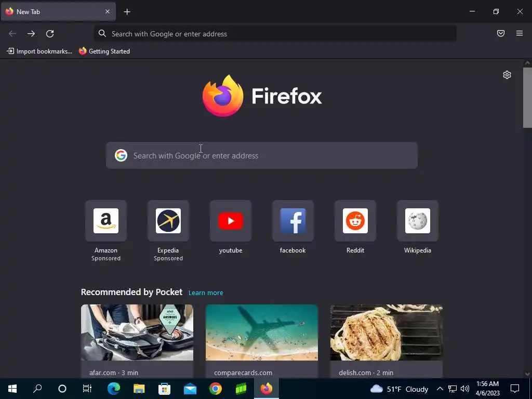This screenshot has width=532, height=399.
Task: Click the scrollbar down arrow
Action: (x=527, y=374)
